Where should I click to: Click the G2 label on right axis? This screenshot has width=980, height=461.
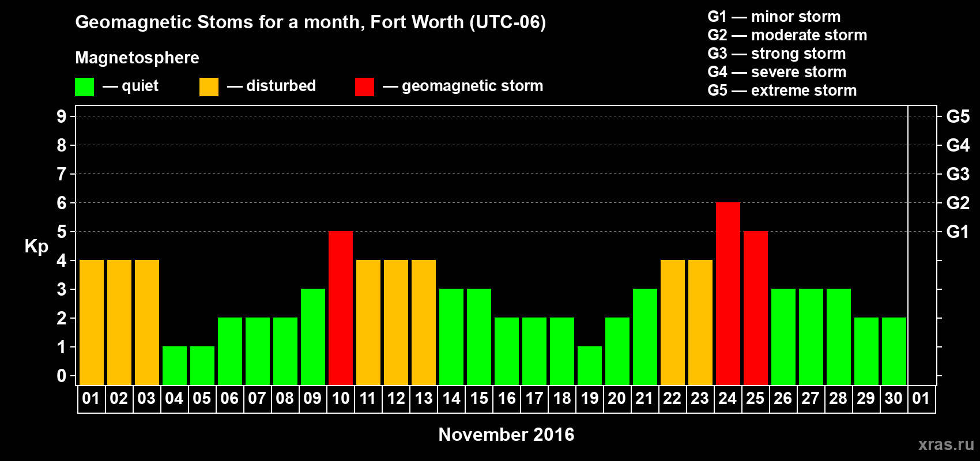958,203
